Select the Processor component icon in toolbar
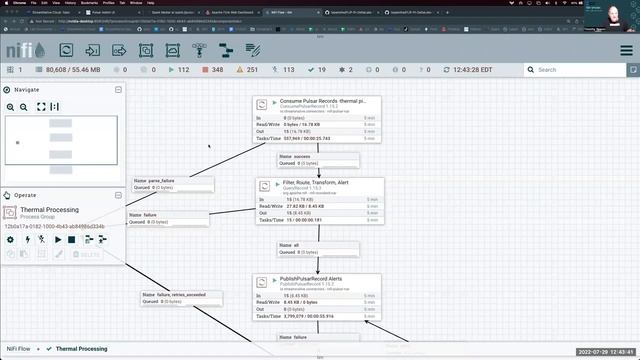 [x=66, y=50]
